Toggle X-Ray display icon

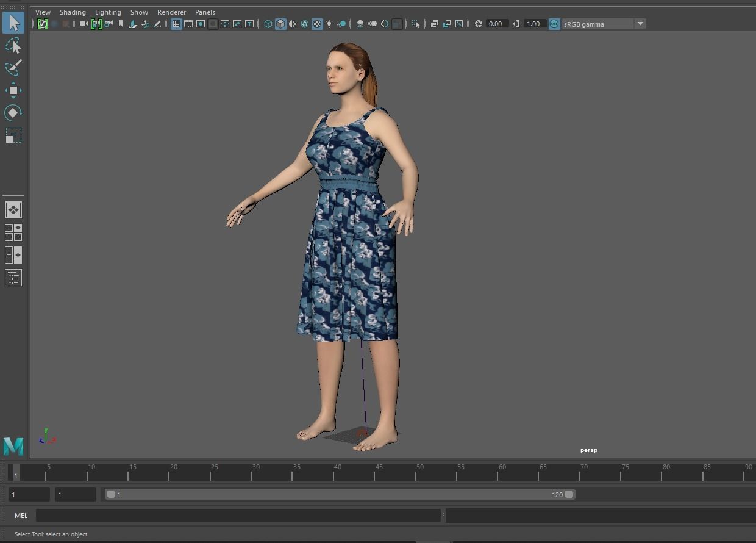[435, 24]
